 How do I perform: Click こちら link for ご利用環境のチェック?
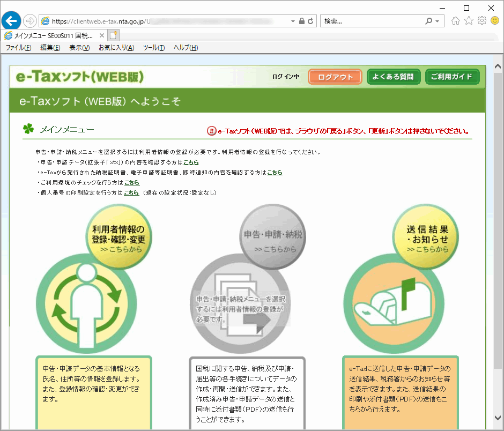coord(132,183)
